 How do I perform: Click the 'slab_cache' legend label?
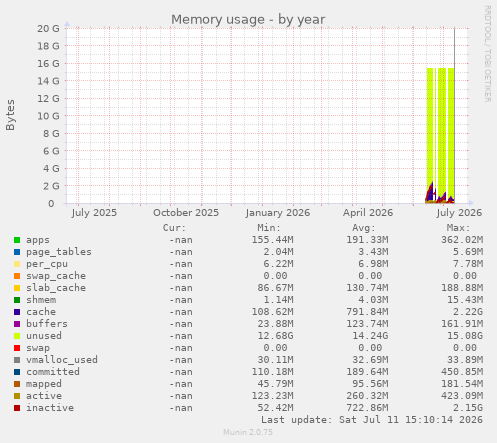pyautogui.click(x=56, y=288)
